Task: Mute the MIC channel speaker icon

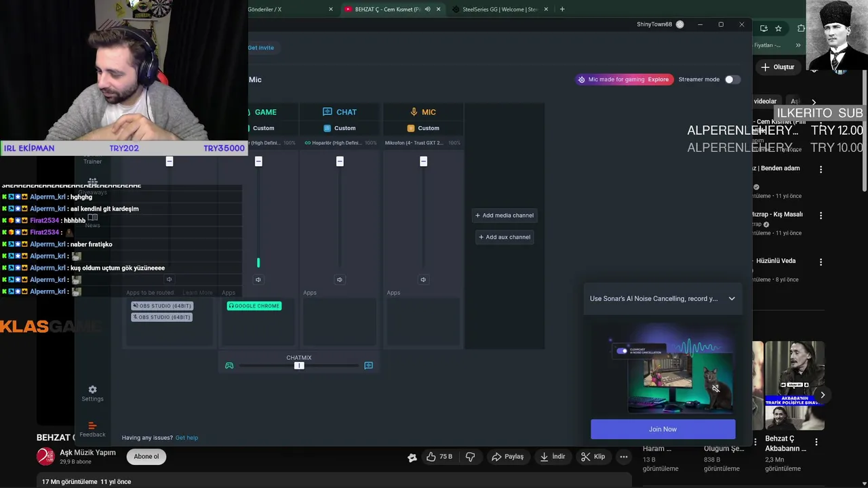Action: tap(423, 279)
